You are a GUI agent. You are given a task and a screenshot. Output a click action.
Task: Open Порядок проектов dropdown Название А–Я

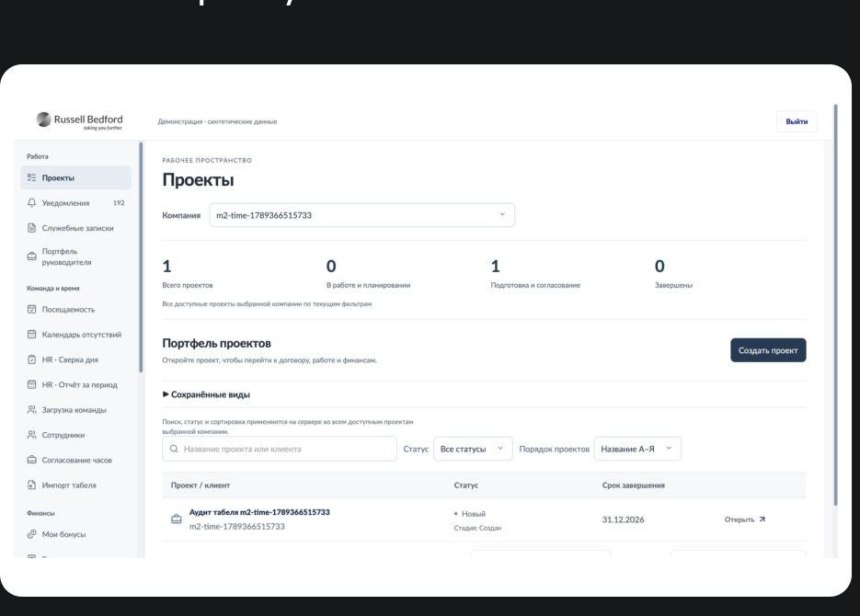[637, 449]
